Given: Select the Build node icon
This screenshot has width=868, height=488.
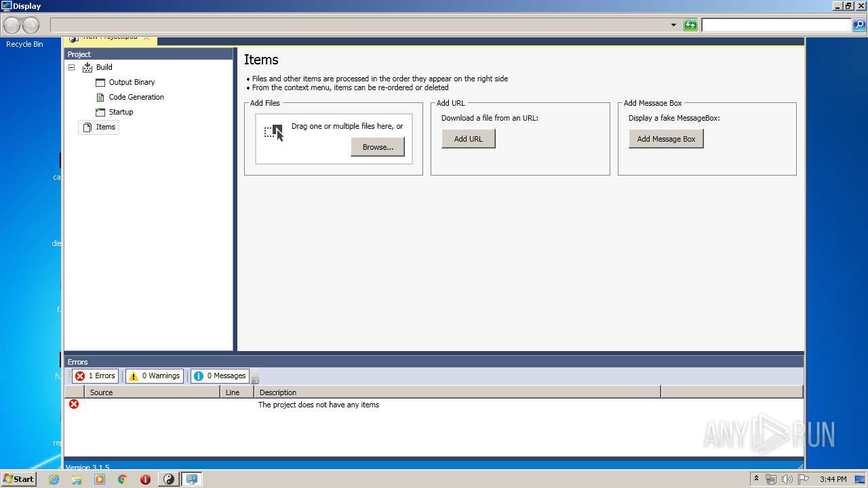Looking at the screenshot, I should pos(87,67).
